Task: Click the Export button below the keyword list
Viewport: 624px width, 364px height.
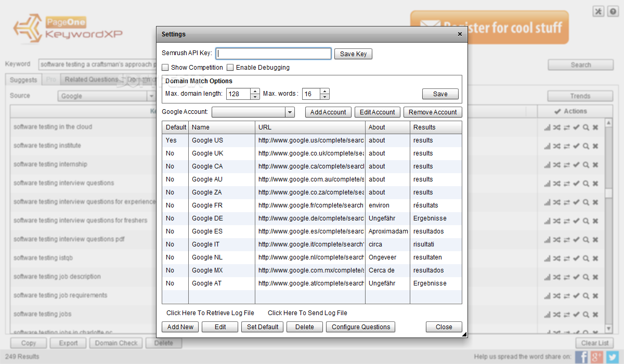Action: point(68,343)
